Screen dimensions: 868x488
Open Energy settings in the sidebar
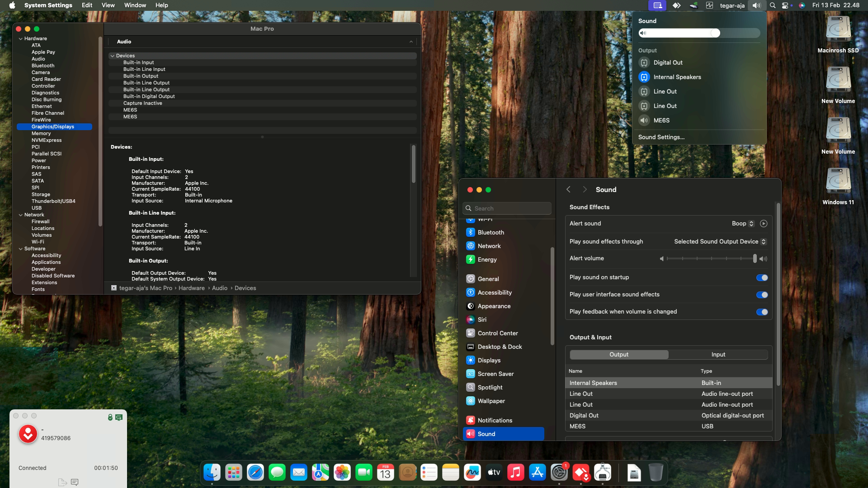click(504, 259)
